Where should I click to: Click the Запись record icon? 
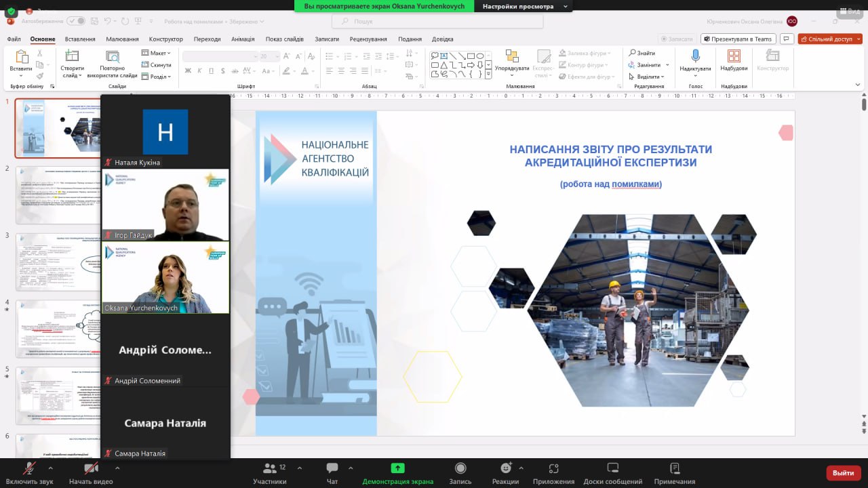point(460,468)
